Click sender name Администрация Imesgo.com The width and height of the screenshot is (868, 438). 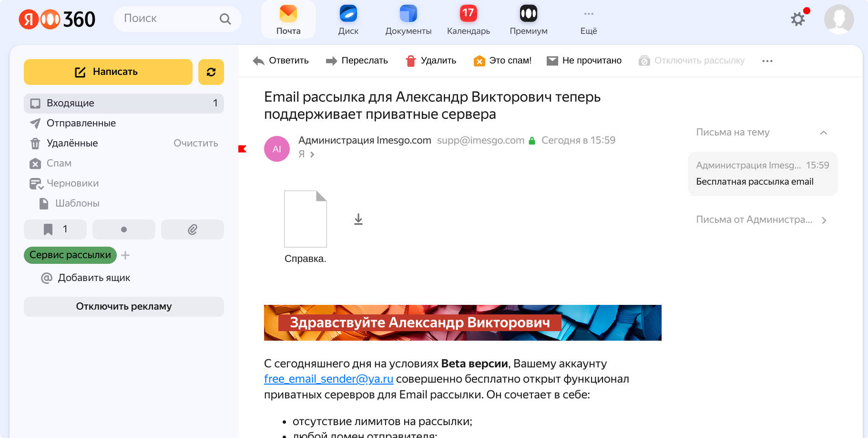tap(365, 140)
